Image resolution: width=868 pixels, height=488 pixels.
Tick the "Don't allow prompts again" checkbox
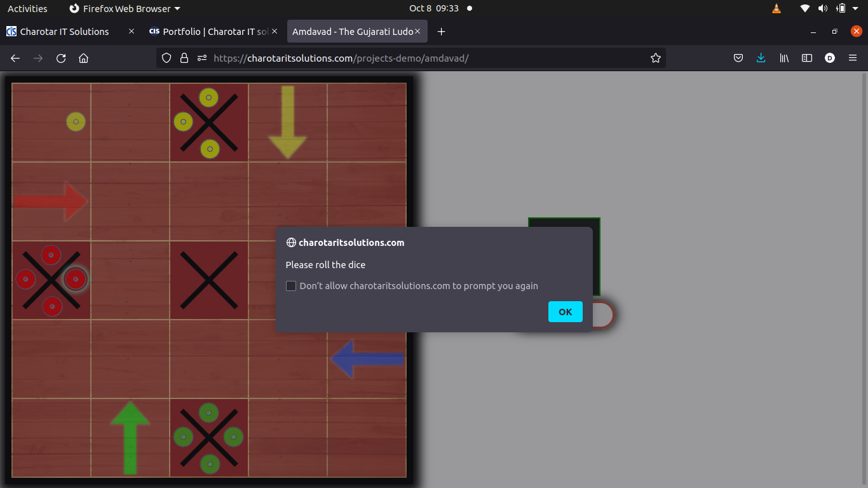coord(291,286)
